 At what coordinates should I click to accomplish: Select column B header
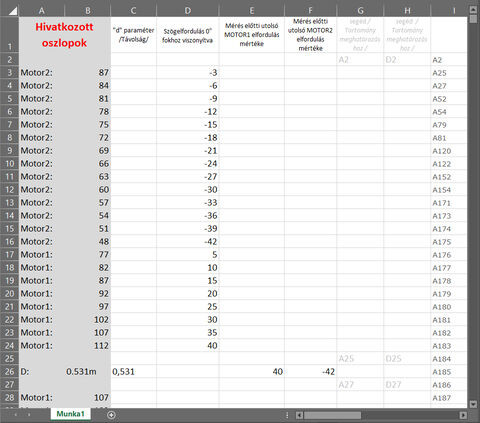point(88,11)
